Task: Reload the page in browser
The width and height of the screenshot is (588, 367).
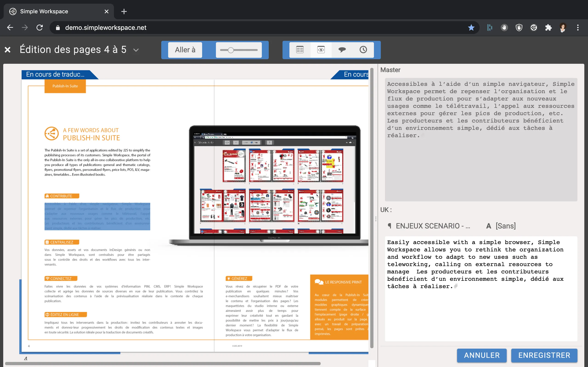Action: click(40, 28)
